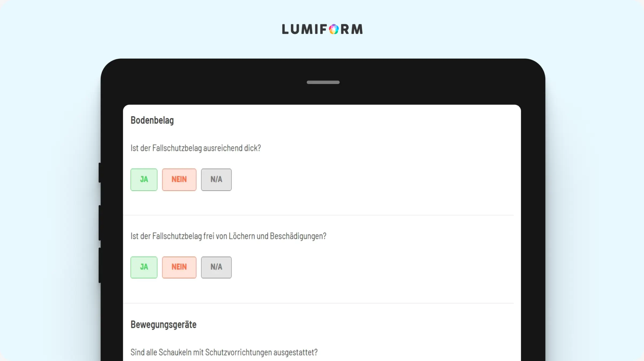Push the middle side button on the tablet
Screen dimensions: 644x361
[100, 223]
